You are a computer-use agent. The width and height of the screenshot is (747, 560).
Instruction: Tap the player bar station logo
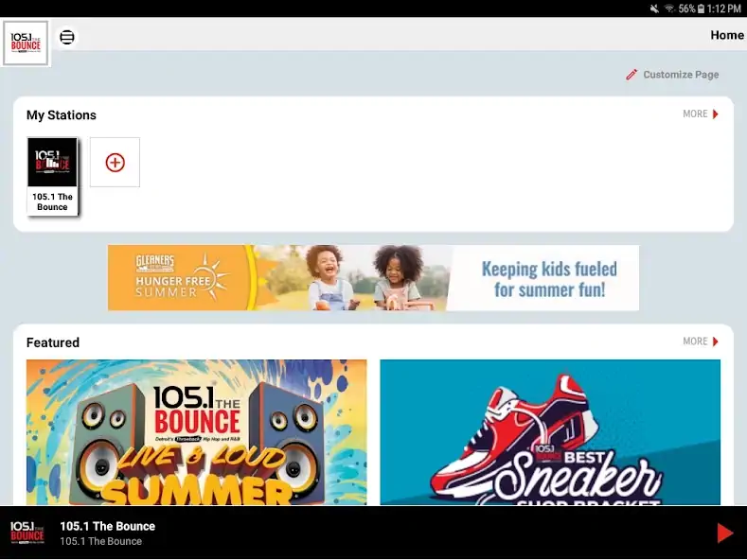click(x=27, y=533)
